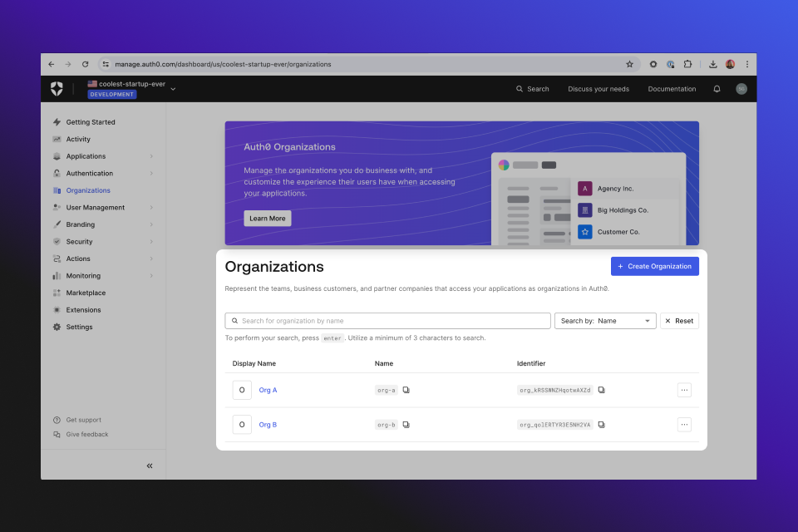Collapse the sidebar with the double chevron
The width and height of the screenshot is (798, 532).
tap(150, 465)
